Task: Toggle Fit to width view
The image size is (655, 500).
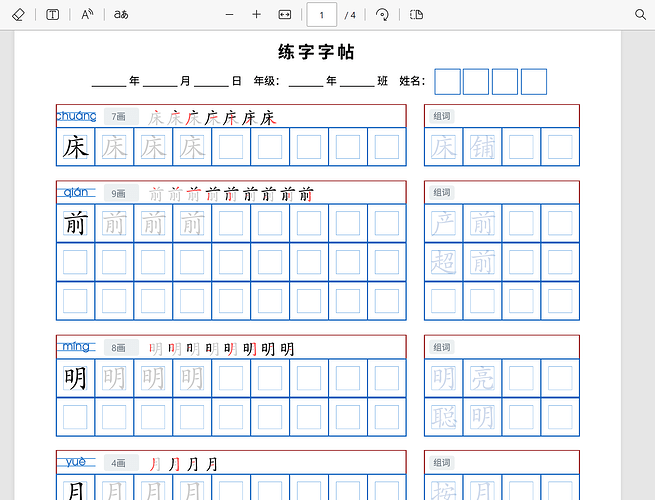Action: tap(284, 15)
